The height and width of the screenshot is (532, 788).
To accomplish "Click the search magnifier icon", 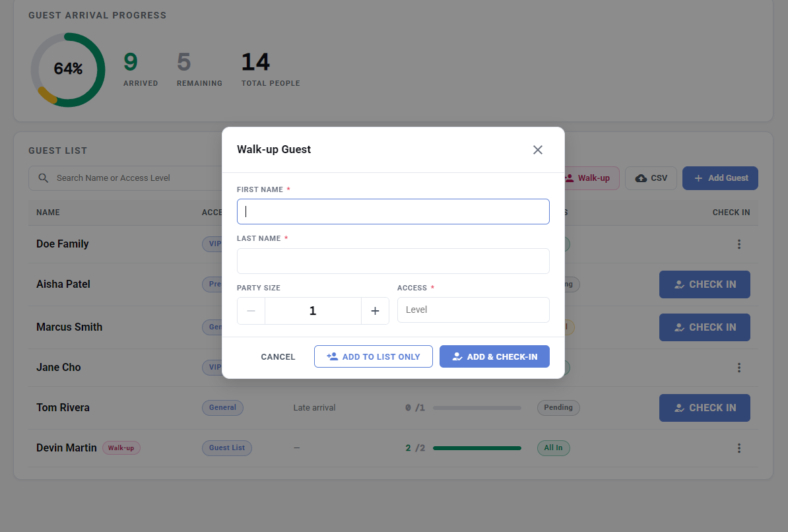I will 43,178.
